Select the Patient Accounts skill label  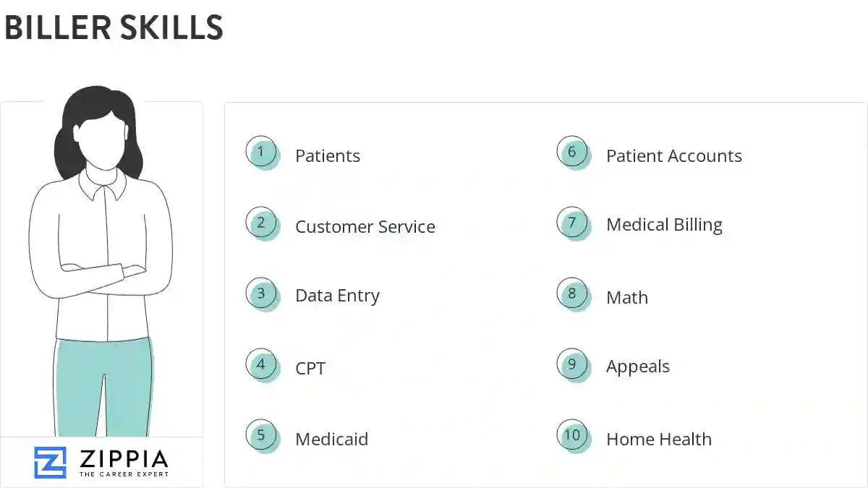click(674, 156)
